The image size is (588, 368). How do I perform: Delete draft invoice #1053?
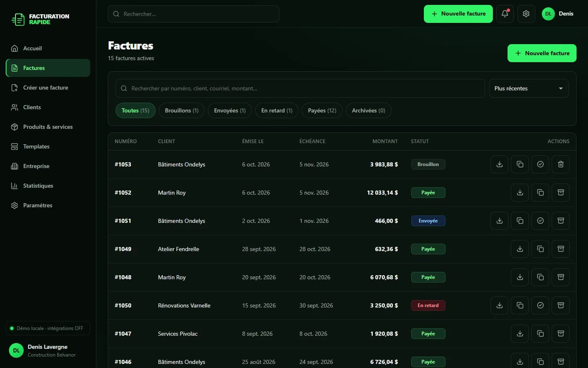coord(561,164)
